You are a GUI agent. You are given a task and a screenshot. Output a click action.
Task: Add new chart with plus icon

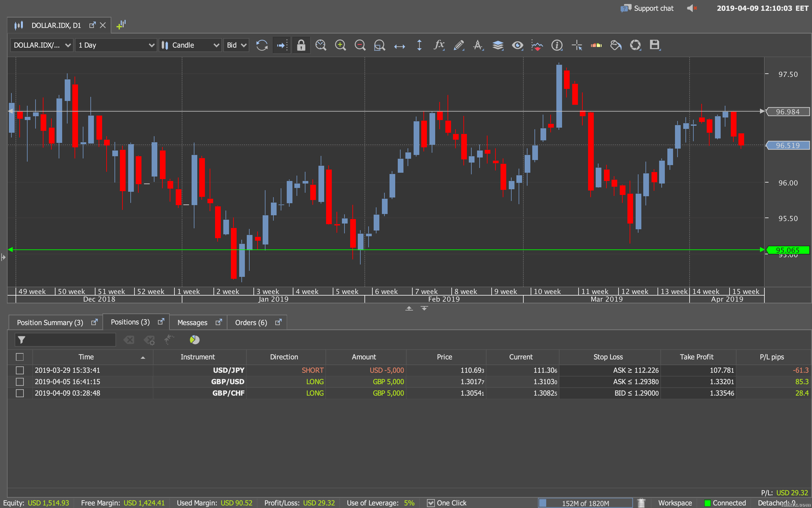pos(121,25)
